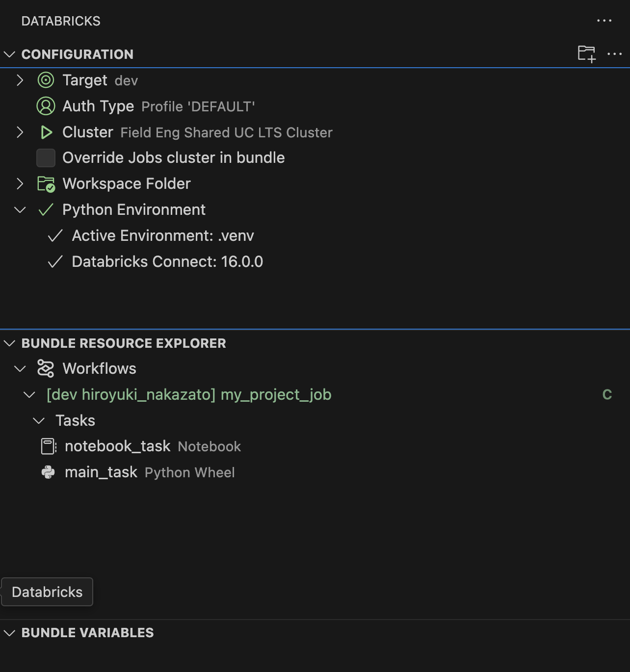The width and height of the screenshot is (630, 672).
Task: Expand the Target tree item
Action: tap(20, 80)
